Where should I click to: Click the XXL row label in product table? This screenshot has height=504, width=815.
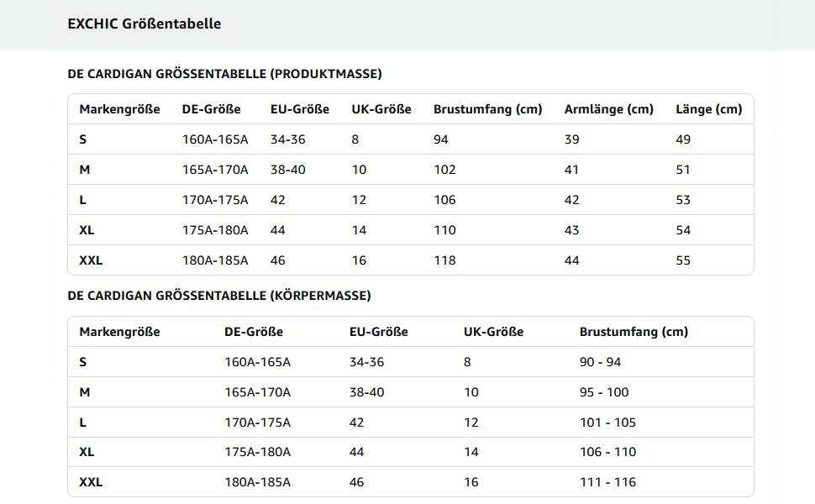[91, 260]
